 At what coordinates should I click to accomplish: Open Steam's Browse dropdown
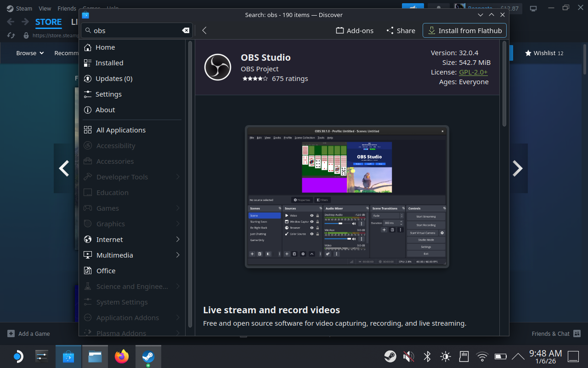30,53
